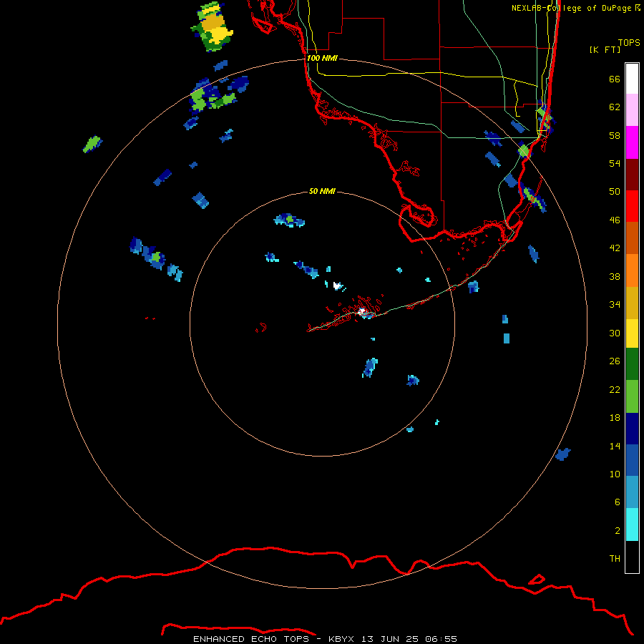644x644 pixels.
Task: Select the dark green legend swatch
Action: [632, 364]
